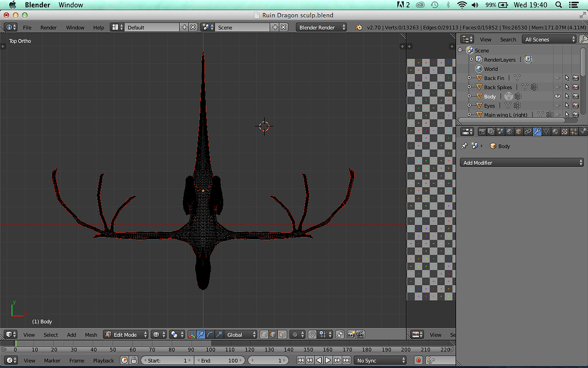Viewport: 588px width, 368px height.
Task: Open the Scene properties tab icon
Action: 500,132
